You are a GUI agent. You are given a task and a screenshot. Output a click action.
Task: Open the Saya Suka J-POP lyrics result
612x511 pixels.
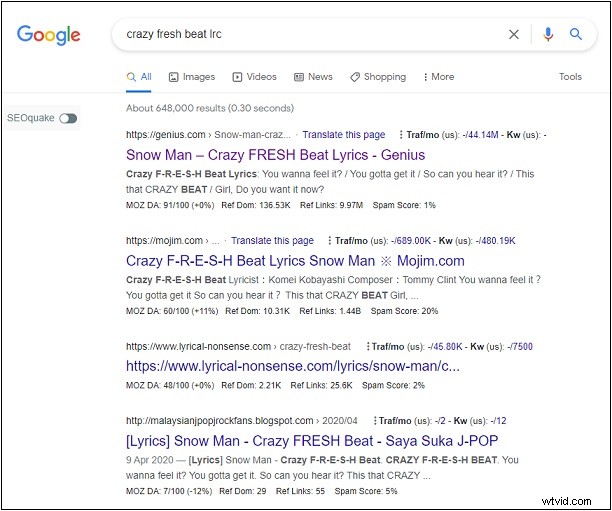coord(312,441)
